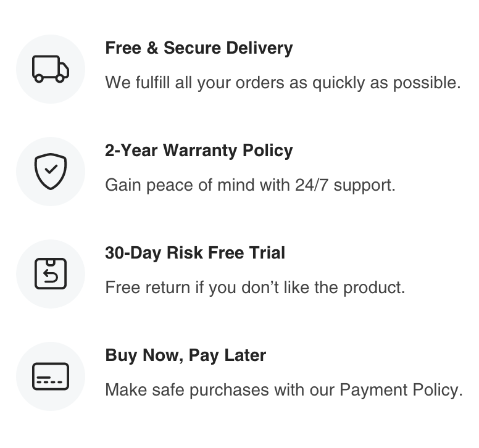This screenshot has height=448, width=479.
Task: Click the word "Delivery" in the first heading
Action: coord(259,48)
